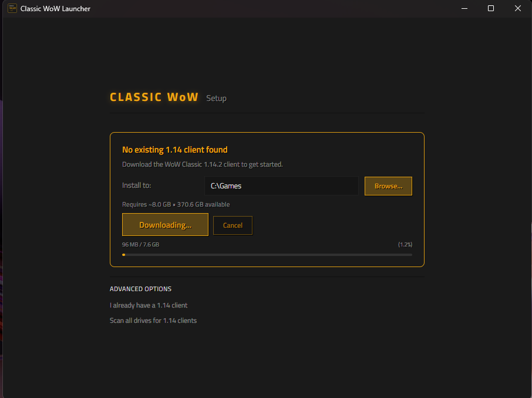This screenshot has height=398, width=532.
Task: Maximize the launcher window
Action: (x=491, y=8)
